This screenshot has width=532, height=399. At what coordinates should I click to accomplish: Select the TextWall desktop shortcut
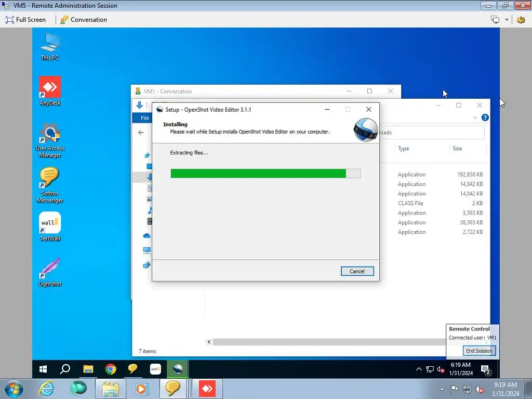[50, 227]
